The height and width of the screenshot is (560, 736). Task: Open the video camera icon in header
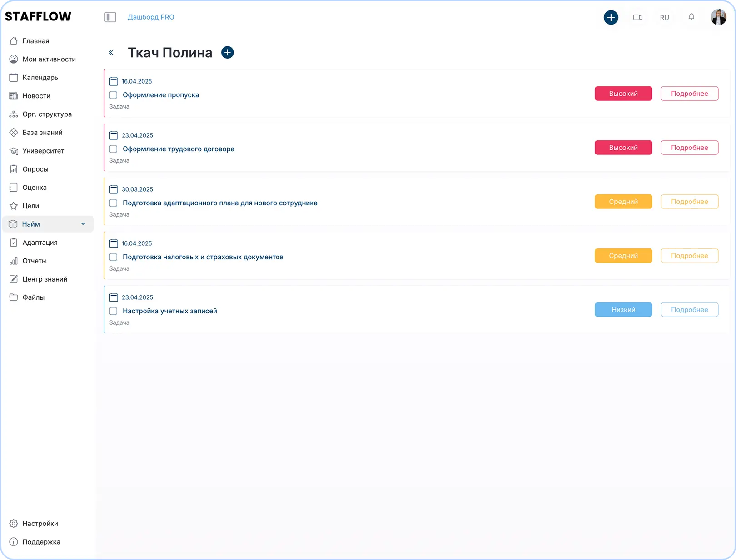[637, 18]
